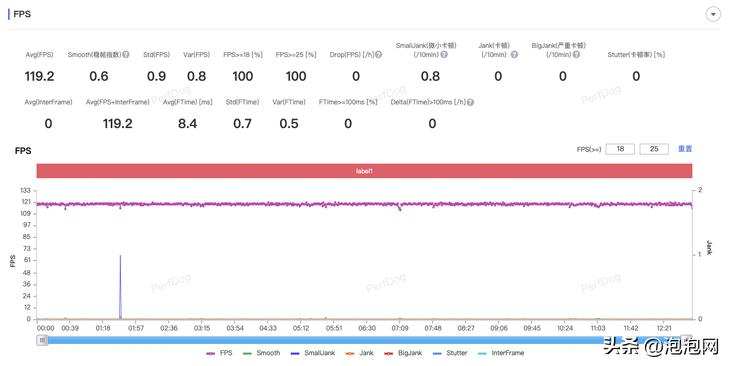The height and width of the screenshot is (366, 730).
Task: Open help icon next to BigJank
Action: [x=576, y=54]
